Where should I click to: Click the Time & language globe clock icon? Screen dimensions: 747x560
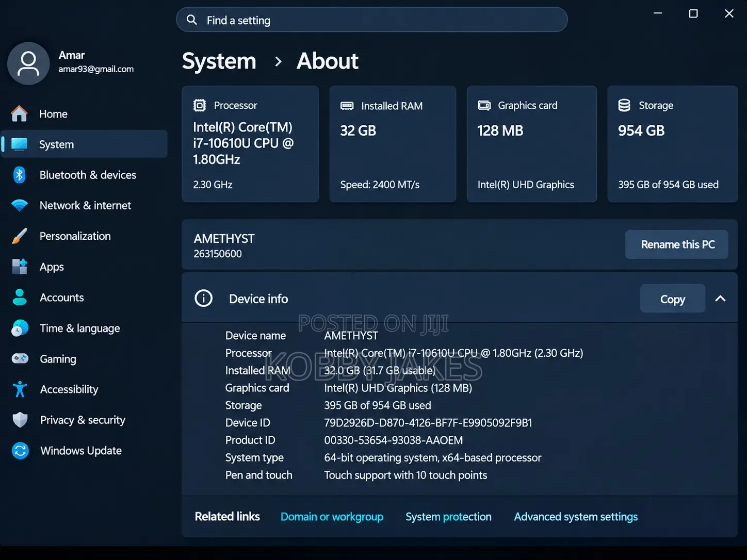click(20, 328)
